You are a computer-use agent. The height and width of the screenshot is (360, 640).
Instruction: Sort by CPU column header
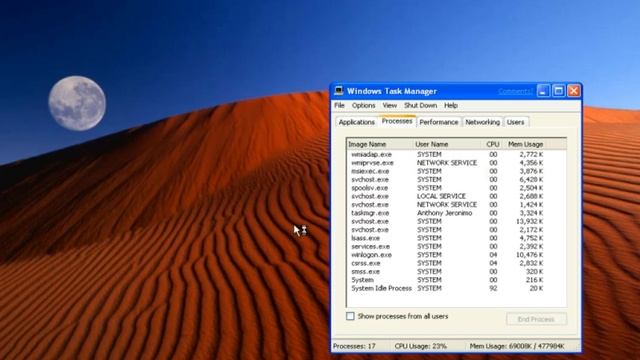point(493,144)
